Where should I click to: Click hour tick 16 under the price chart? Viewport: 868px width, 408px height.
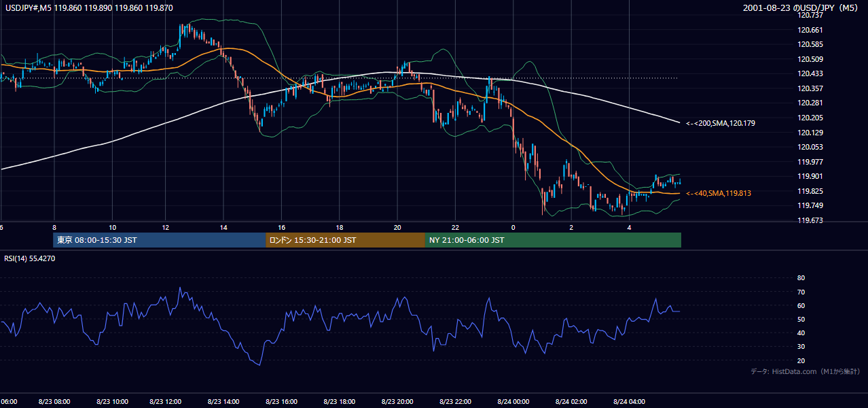click(x=281, y=228)
